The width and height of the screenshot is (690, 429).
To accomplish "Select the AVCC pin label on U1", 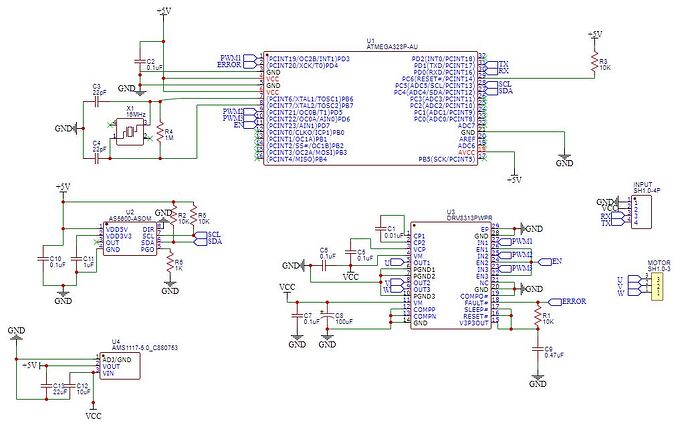I will 466,152.
